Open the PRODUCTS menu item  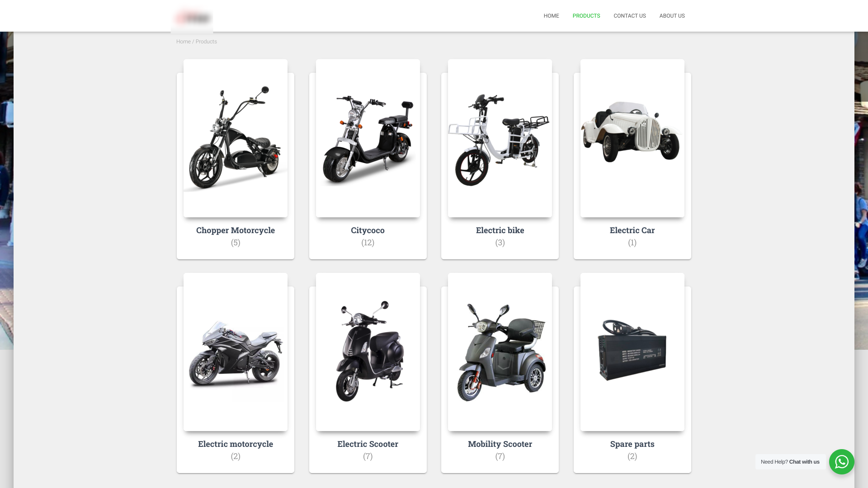tap(586, 16)
